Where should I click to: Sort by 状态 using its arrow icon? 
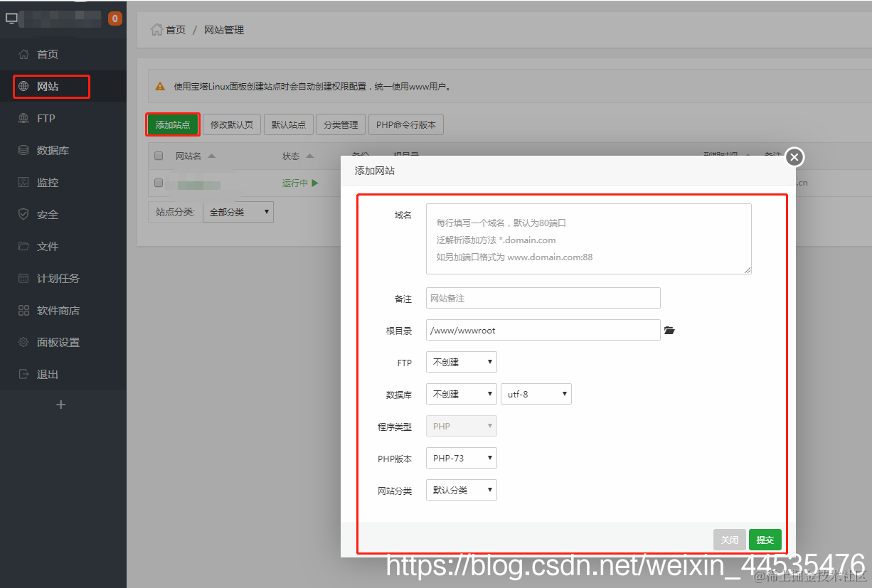click(309, 156)
